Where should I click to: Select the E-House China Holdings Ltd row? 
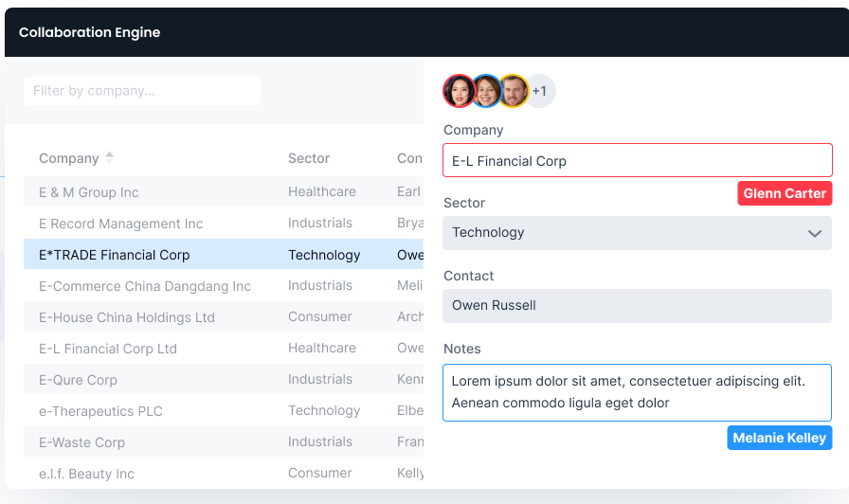tap(126, 317)
